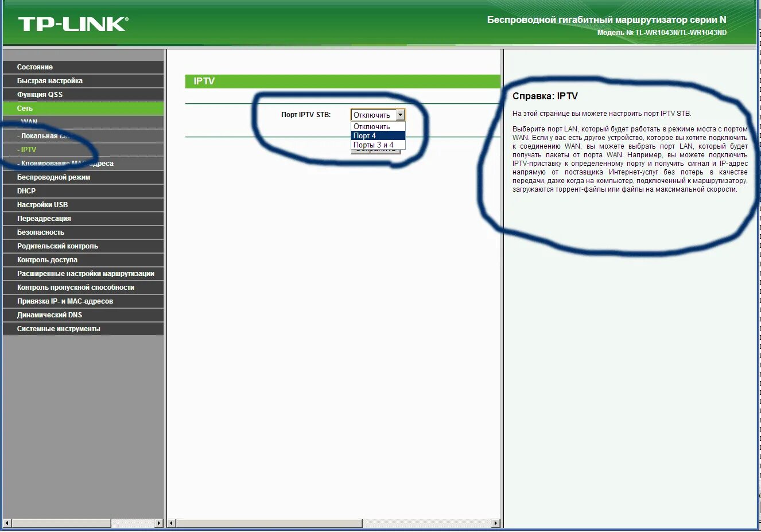Image resolution: width=761 pixels, height=532 pixels.
Task: Open the Состояние menu item
Action: tap(83, 67)
